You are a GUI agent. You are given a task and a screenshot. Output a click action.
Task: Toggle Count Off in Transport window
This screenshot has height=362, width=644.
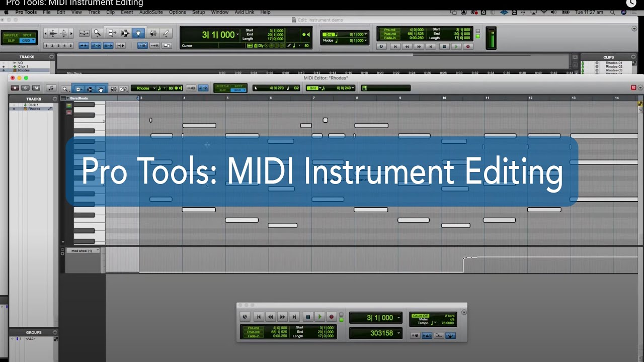(x=420, y=316)
